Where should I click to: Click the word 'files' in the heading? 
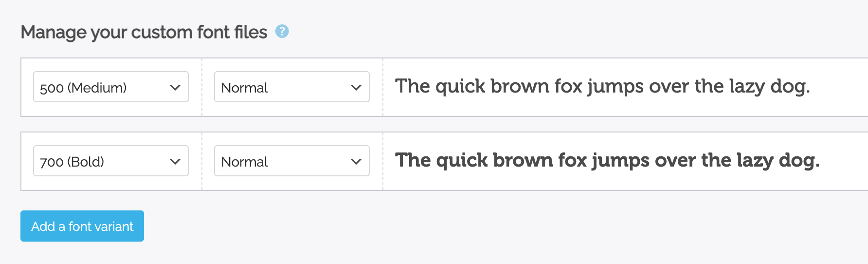coord(251,32)
